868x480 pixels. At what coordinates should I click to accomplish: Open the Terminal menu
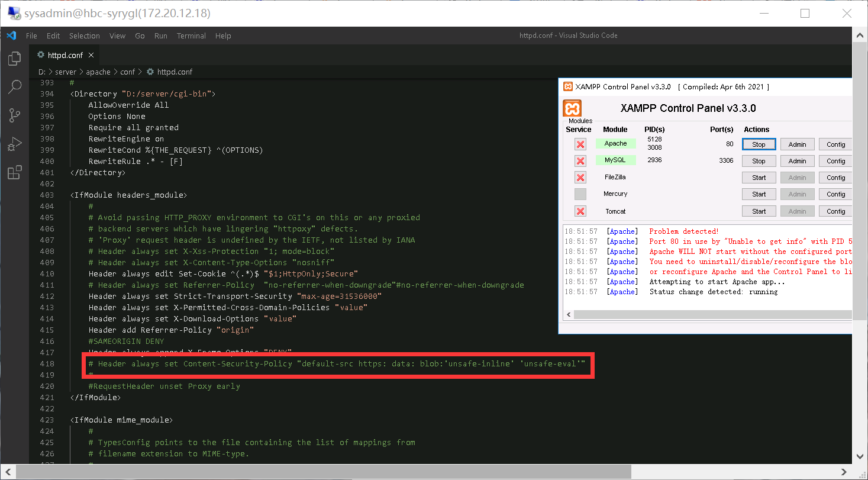point(191,36)
